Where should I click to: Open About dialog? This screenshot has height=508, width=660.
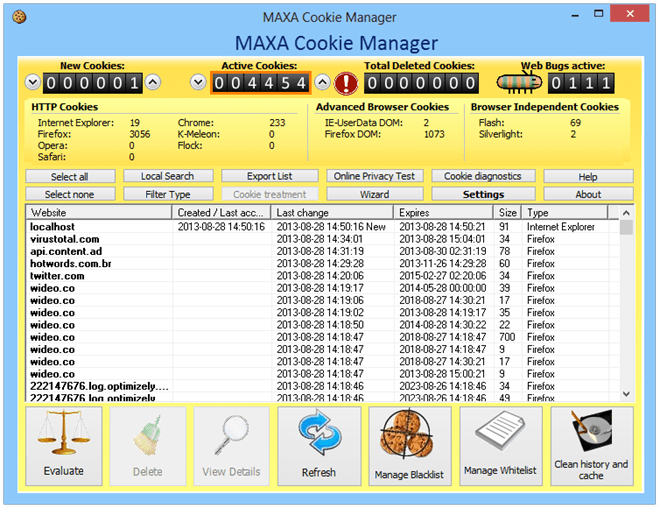click(x=588, y=194)
